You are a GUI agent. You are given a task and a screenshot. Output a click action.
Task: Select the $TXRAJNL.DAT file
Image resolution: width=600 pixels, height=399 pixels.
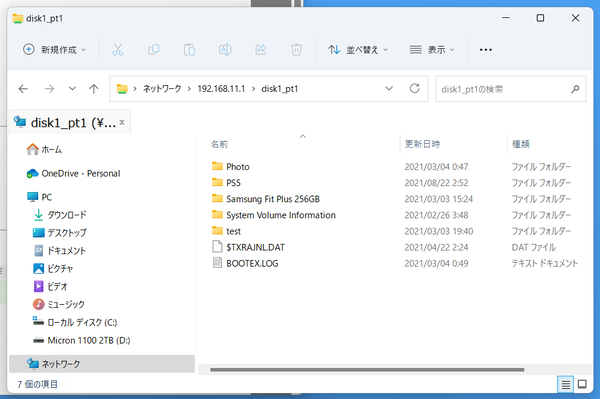click(248, 247)
